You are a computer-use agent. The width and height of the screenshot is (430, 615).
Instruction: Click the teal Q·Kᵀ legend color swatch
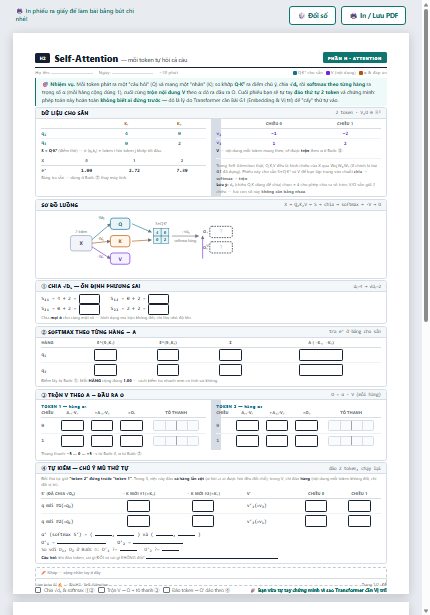(x=295, y=73)
